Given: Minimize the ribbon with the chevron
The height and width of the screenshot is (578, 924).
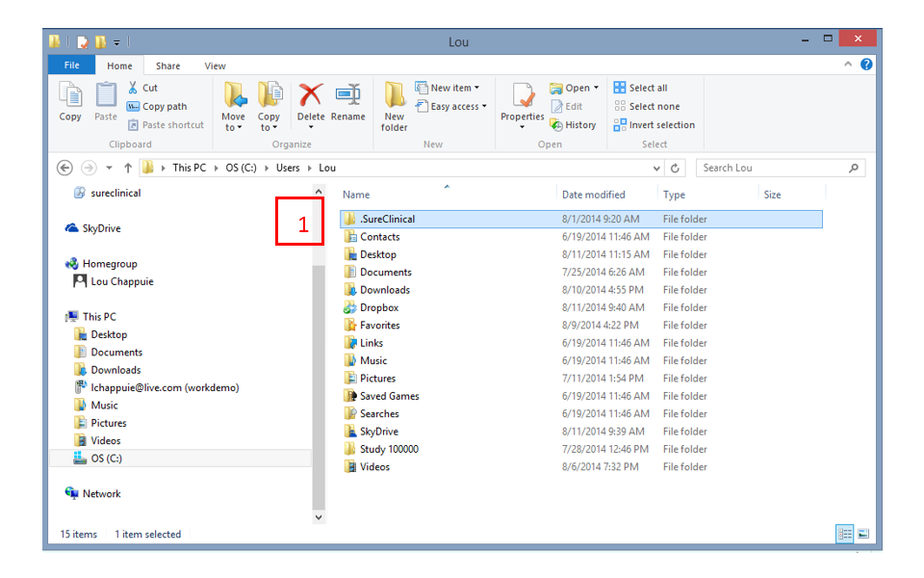Looking at the screenshot, I should [x=848, y=64].
